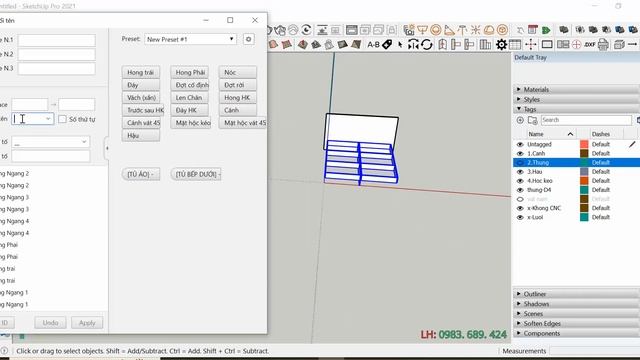Click the table grid icon beside the gear
The height and width of the screenshot is (360, 640).
point(515,44)
